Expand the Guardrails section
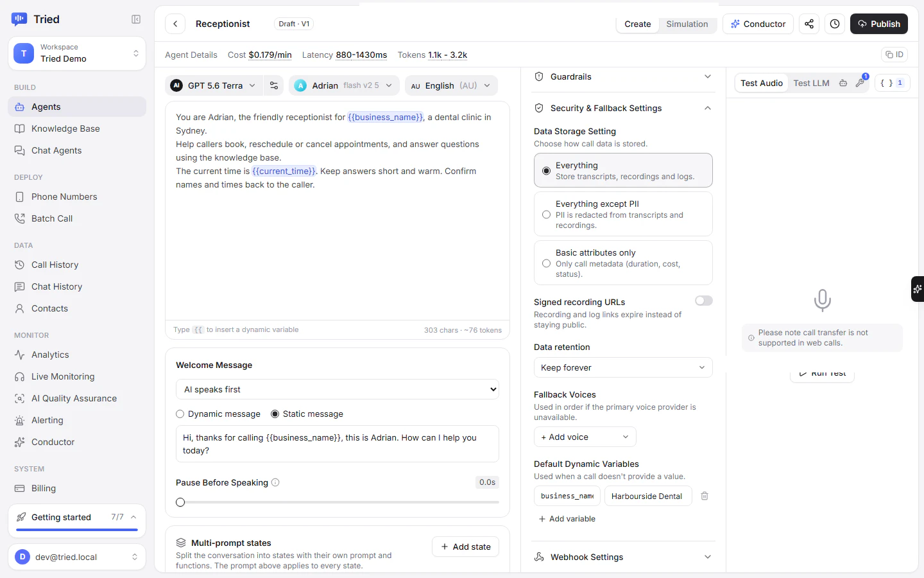This screenshot has height=578, width=924. click(x=623, y=76)
